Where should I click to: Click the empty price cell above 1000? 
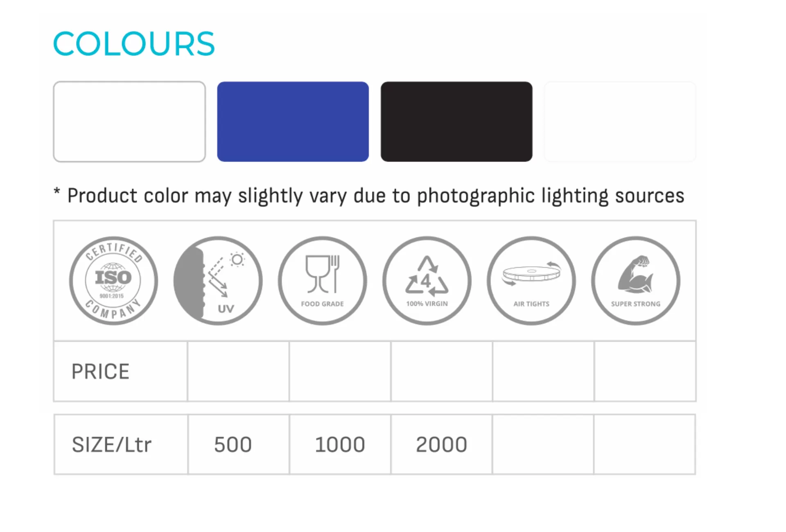coord(340,372)
